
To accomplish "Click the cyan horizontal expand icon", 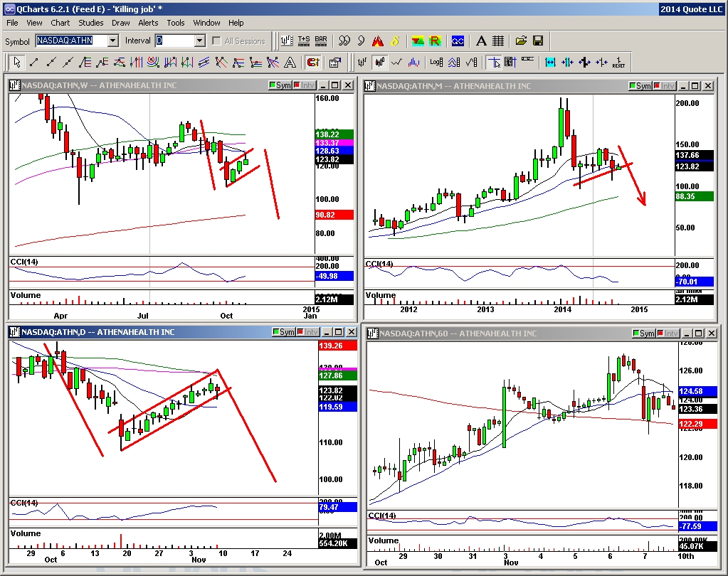I will 550,62.
